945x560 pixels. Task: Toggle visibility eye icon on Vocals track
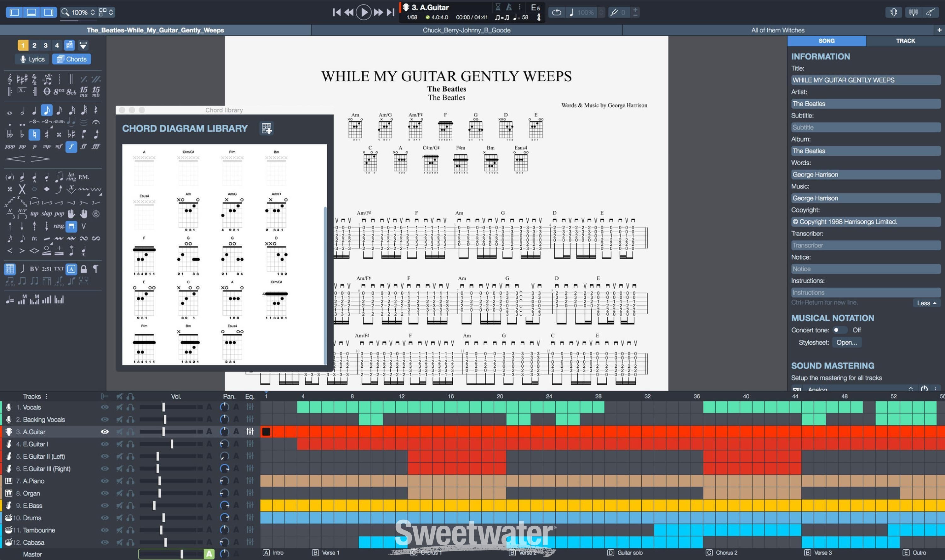104,407
